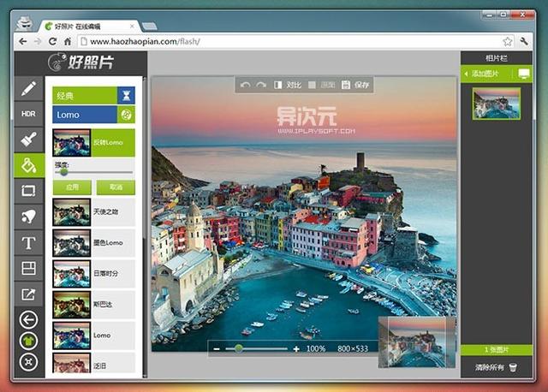Click the undo arrow in top toolbar
The height and width of the screenshot is (392, 548).
coord(246,85)
